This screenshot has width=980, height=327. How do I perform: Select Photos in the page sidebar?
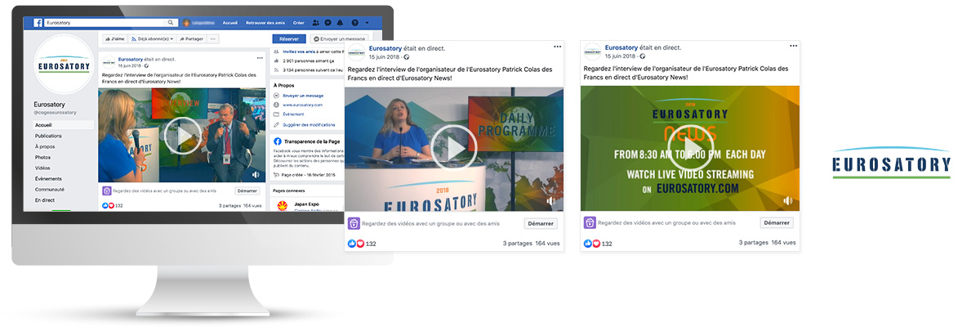click(x=42, y=157)
